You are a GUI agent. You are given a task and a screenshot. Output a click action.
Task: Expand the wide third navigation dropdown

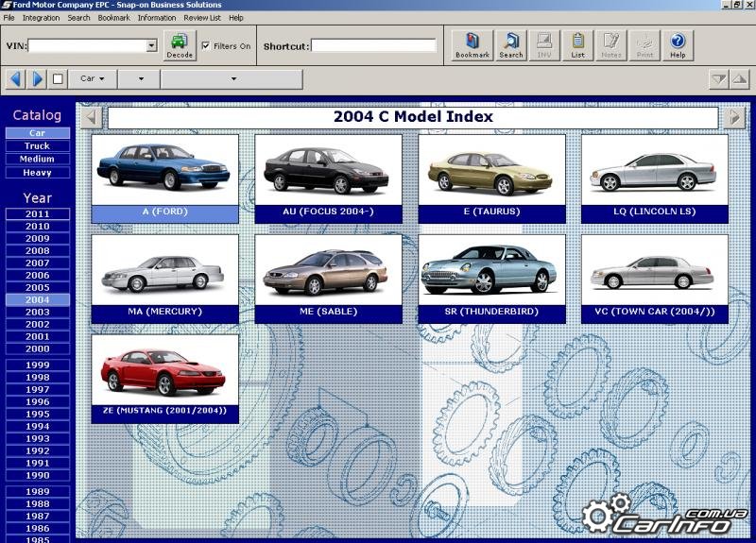[232, 78]
